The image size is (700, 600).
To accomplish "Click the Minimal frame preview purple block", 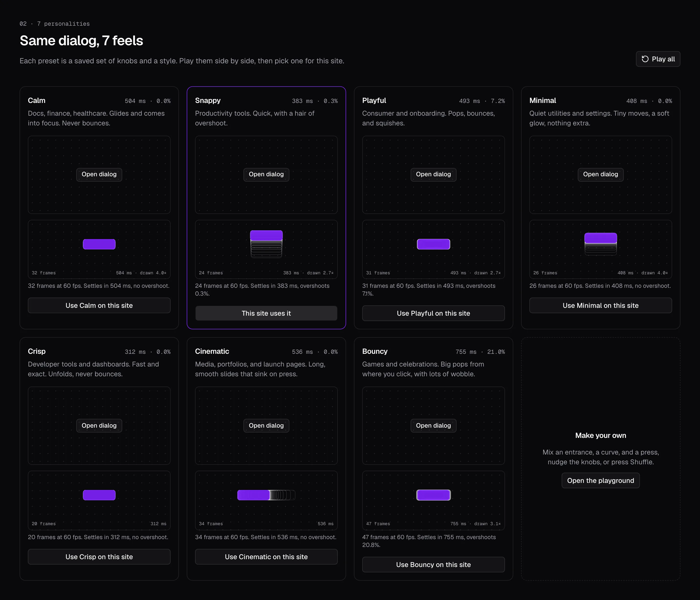I will pos(601,238).
